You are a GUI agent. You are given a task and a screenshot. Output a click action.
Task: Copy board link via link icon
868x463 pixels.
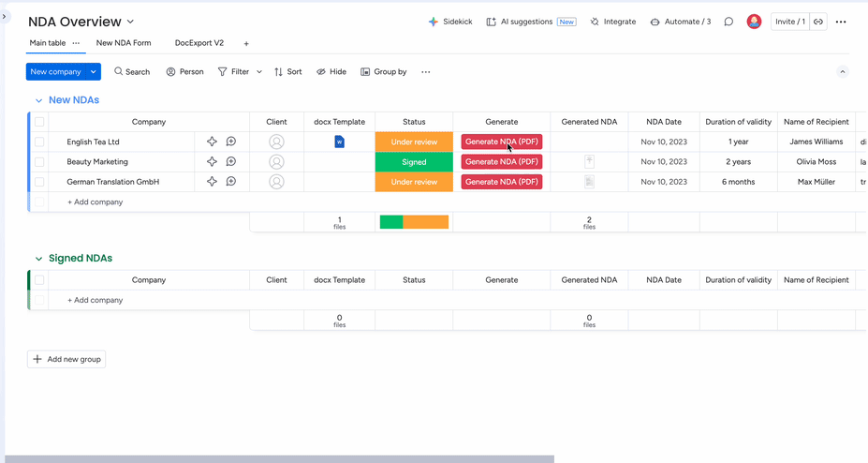[817, 22]
